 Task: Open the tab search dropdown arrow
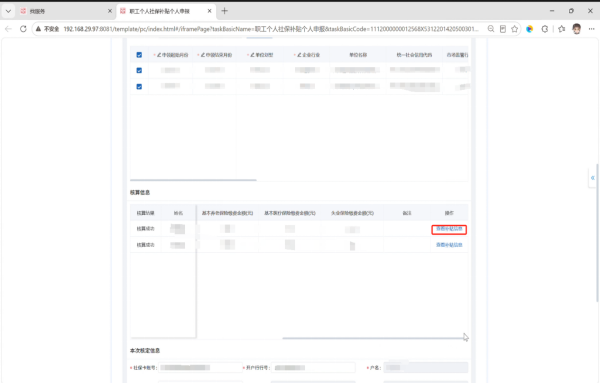coord(8,11)
